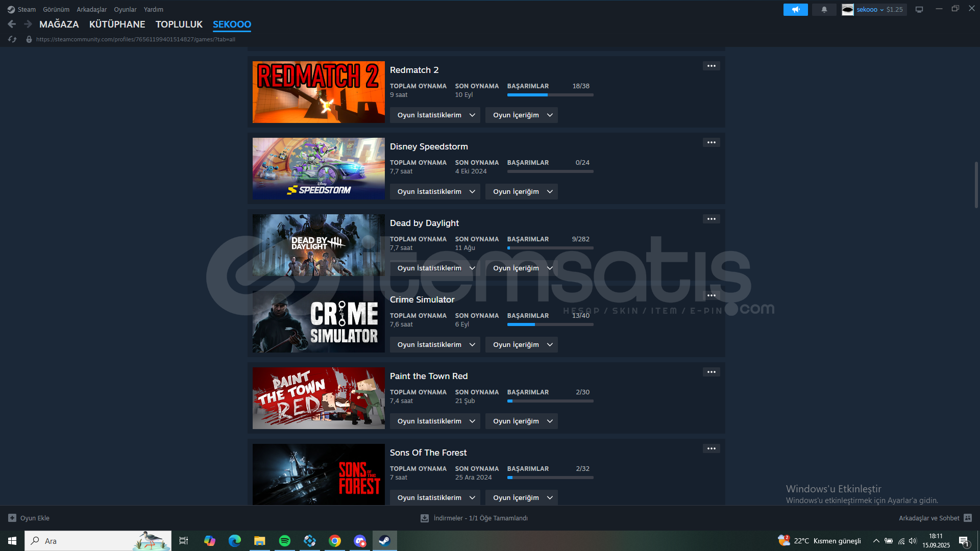Open Discord from the taskbar
This screenshot has width=980, height=551.
click(360, 541)
